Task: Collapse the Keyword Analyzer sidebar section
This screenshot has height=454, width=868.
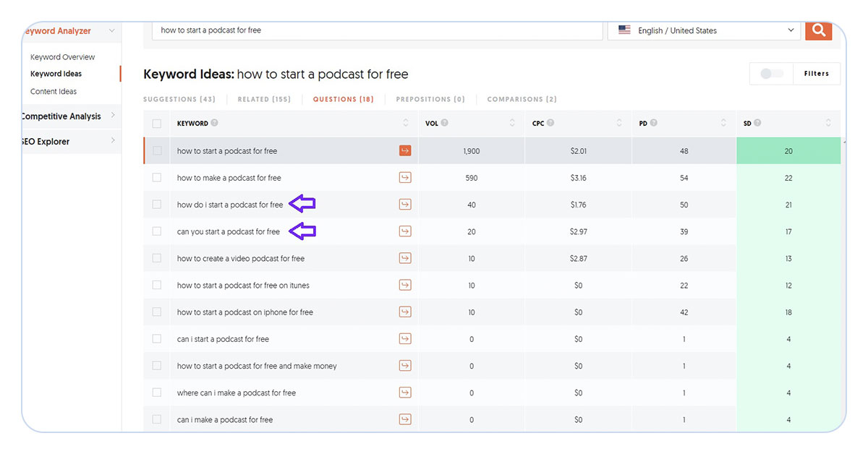Action: click(x=111, y=31)
